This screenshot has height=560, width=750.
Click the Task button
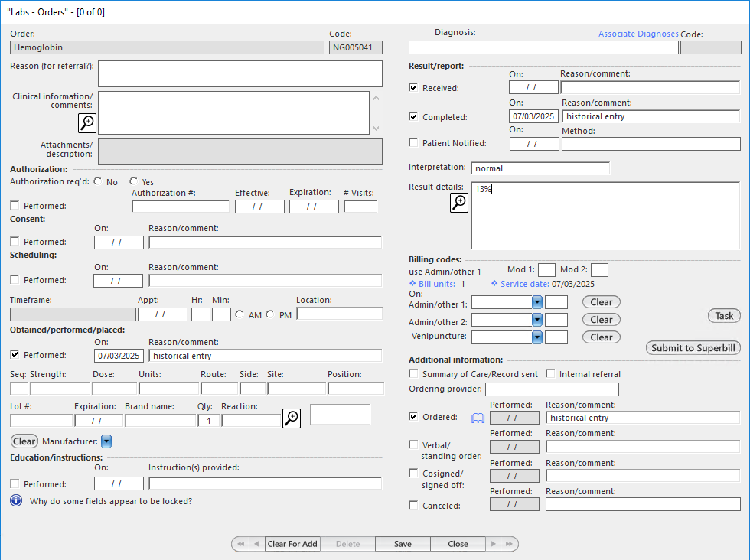(724, 316)
